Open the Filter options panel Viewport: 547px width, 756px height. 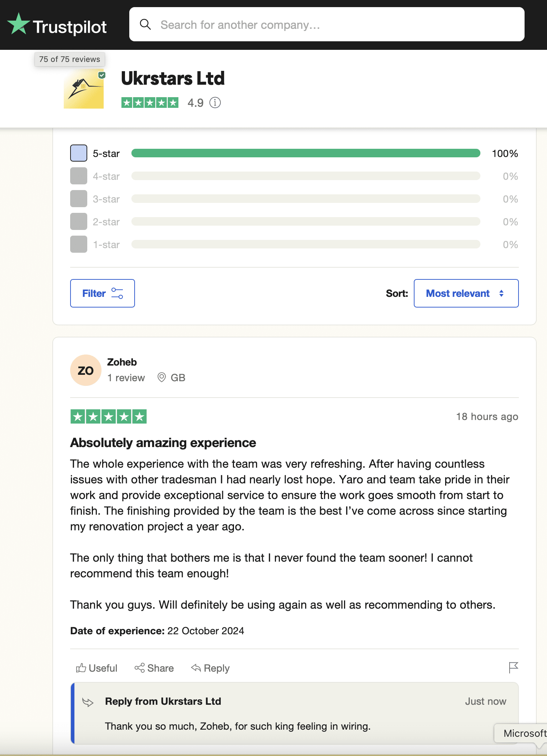tap(103, 293)
